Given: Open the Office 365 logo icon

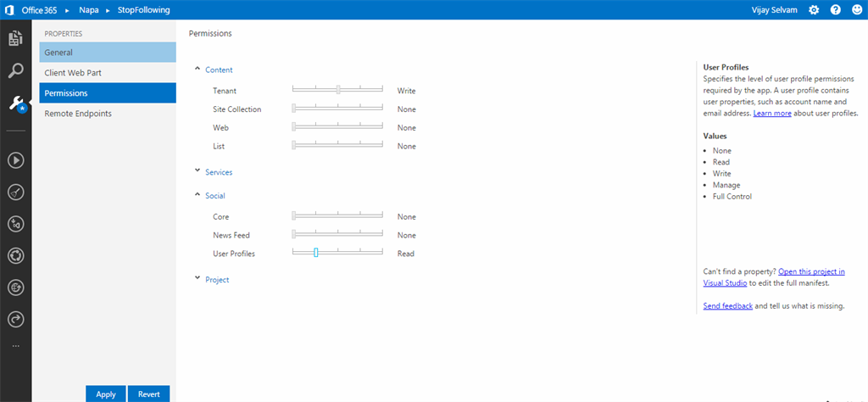Looking at the screenshot, I should [x=9, y=10].
